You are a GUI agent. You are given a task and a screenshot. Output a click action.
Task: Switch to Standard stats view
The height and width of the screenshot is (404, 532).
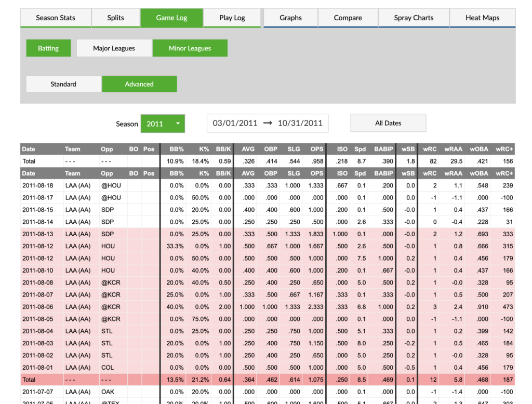[63, 84]
